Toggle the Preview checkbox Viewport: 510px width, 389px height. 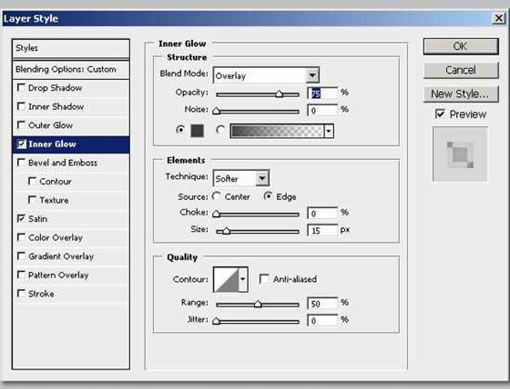click(x=440, y=114)
